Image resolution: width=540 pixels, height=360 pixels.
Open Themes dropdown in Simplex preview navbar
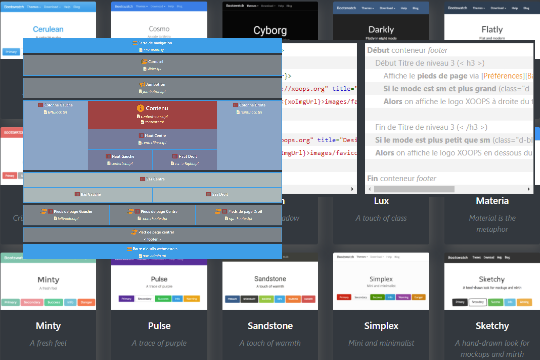click(x=361, y=257)
